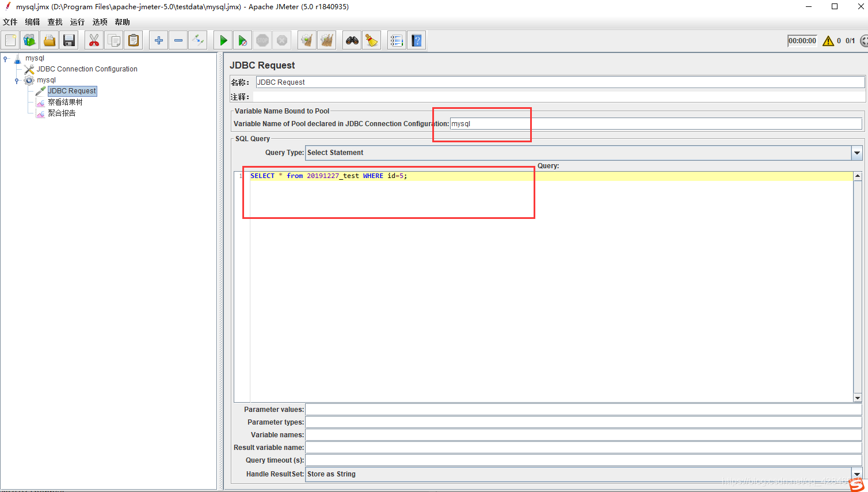Select JDBC Connection Configuration in tree
The width and height of the screenshot is (868, 492).
pyautogui.click(x=87, y=69)
